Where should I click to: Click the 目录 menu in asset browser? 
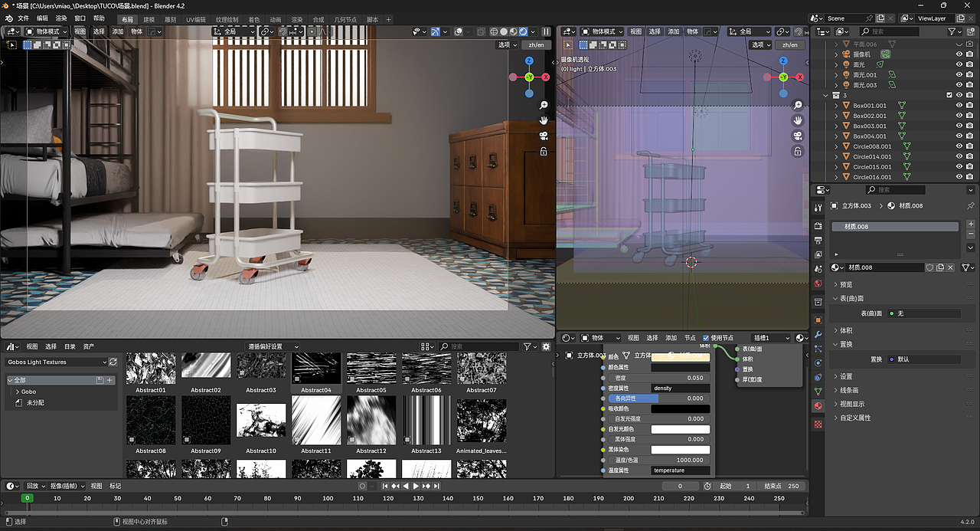(x=70, y=346)
